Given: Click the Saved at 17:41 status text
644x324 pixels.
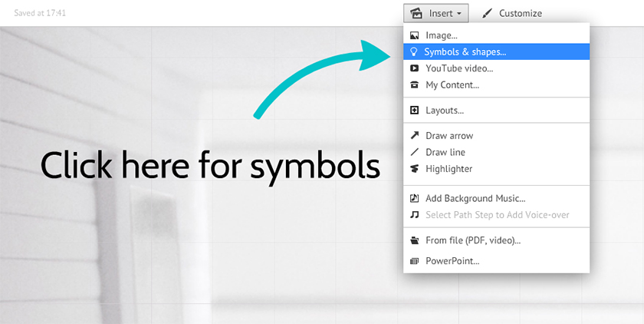Looking at the screenshot, I should point(40,13).
